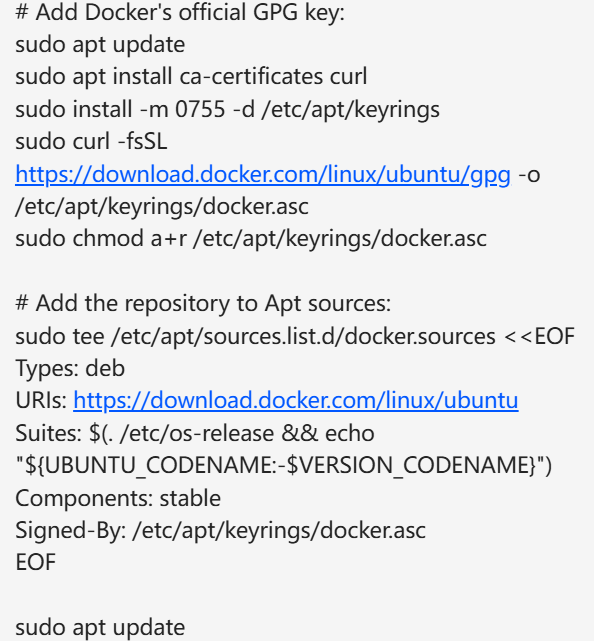
Task: Click the UBUNTU_CODENAME variable line
Action: [284, 466]
